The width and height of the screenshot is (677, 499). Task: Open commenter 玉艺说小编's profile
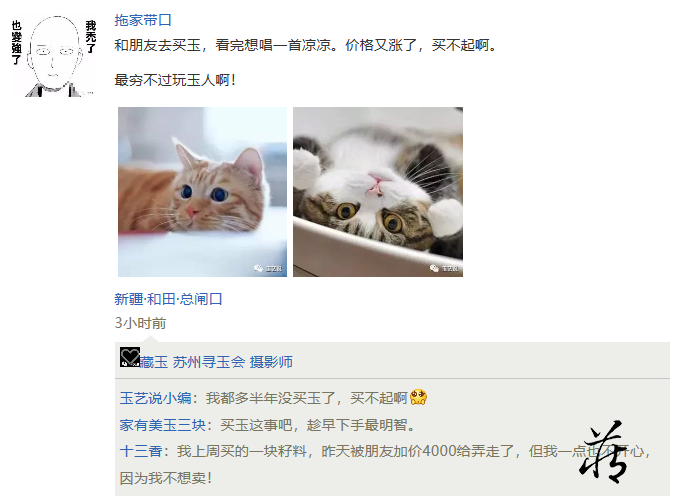155,398
